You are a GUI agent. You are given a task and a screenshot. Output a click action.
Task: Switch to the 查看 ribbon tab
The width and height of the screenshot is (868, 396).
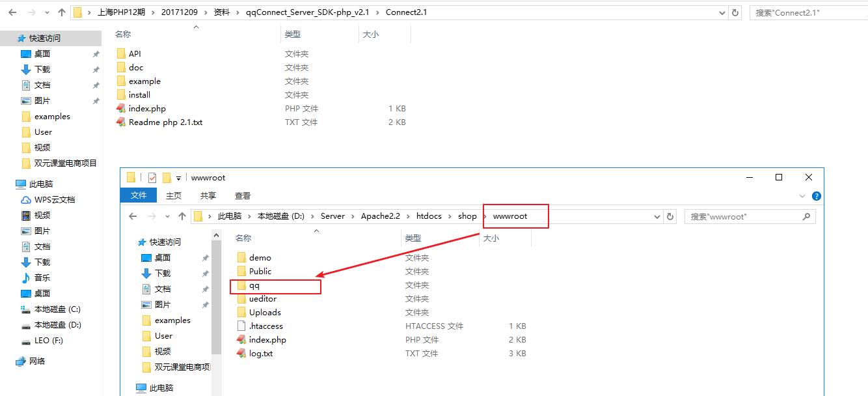tap(243, 196)
